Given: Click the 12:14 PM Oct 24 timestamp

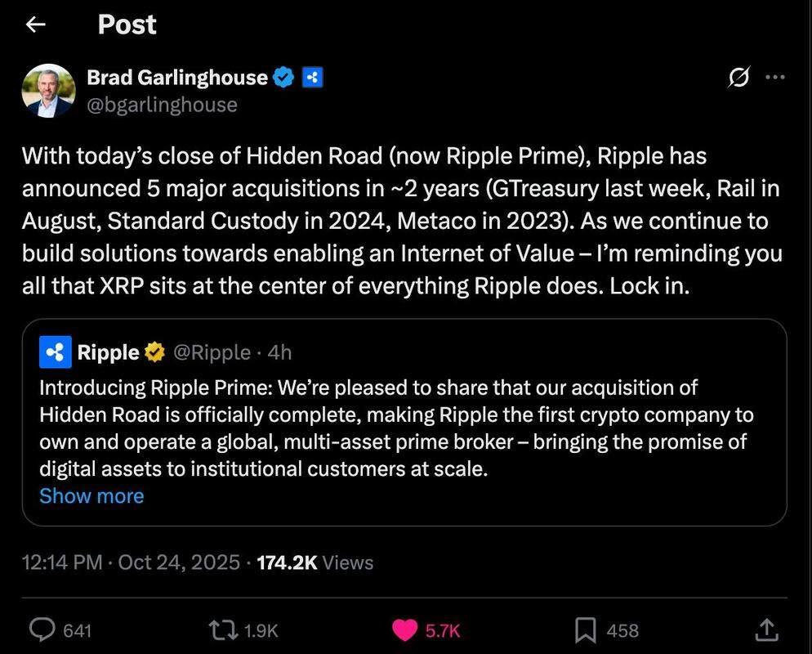Looking at the screenshot, I should tap(131, 562).
